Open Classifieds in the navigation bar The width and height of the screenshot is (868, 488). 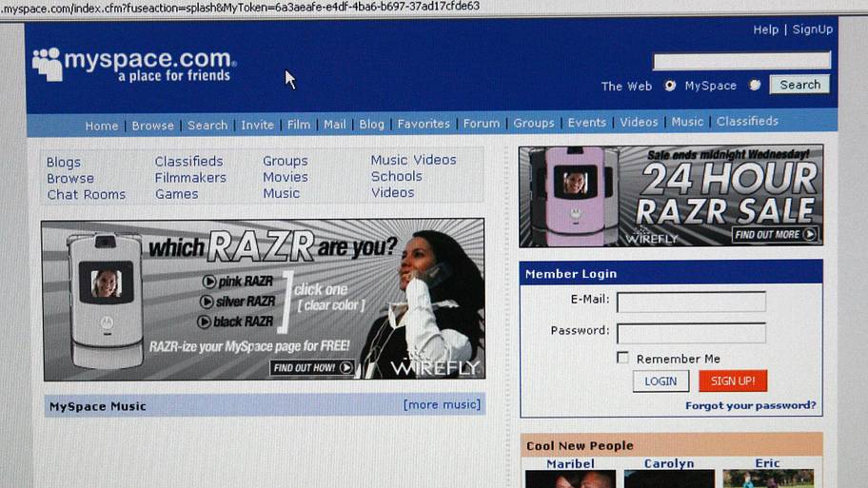tap(747, 121)
